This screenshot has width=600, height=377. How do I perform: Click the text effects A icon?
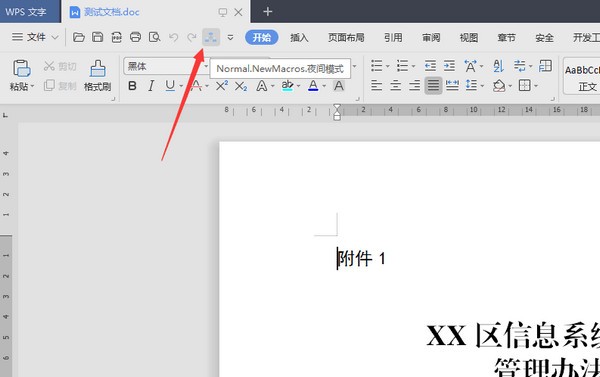click(x=262, y=86)
